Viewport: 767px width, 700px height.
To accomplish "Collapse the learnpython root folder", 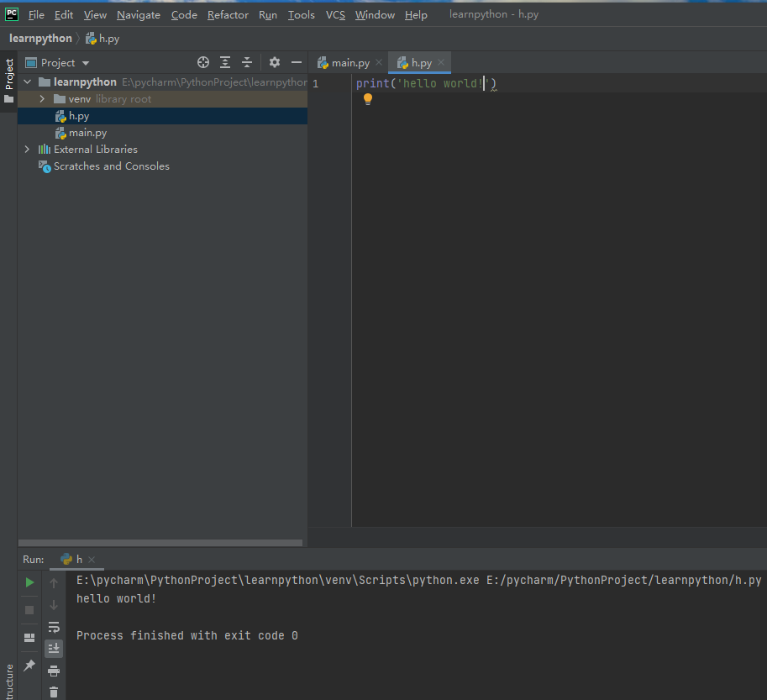I will 28,82.
